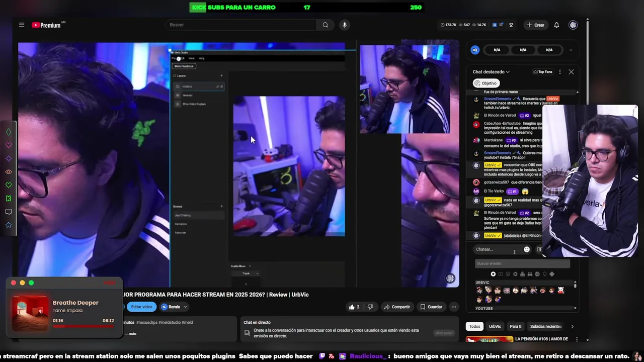This screenshot has height=362, width=644.
Task: Select the Para ti filter chip
Action: pyautogui.click(x=516, y=326)
